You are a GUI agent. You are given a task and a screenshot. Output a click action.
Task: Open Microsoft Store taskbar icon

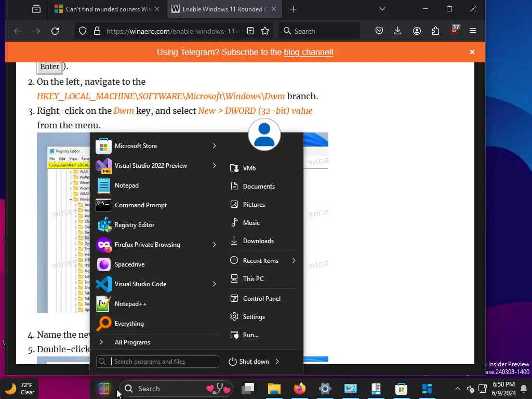click(401, 389)
